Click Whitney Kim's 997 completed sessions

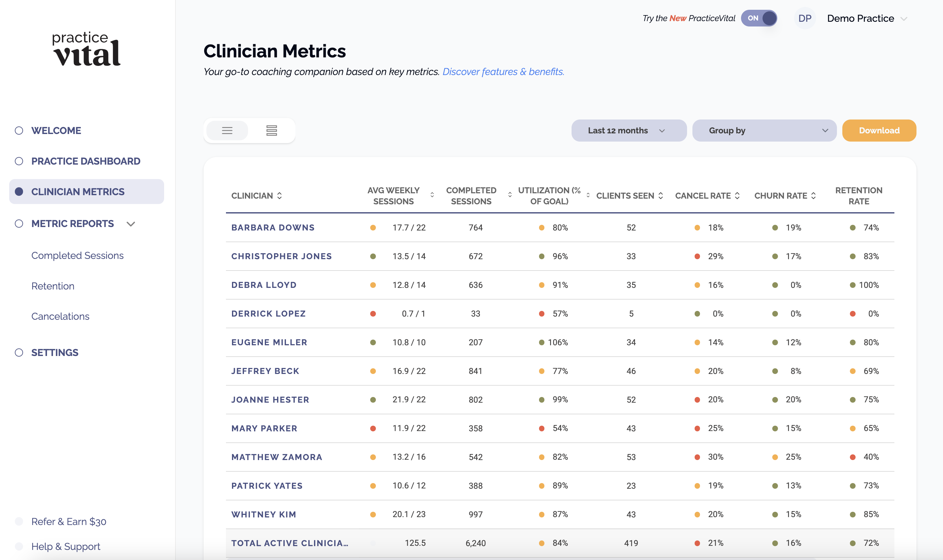point(476,514)
